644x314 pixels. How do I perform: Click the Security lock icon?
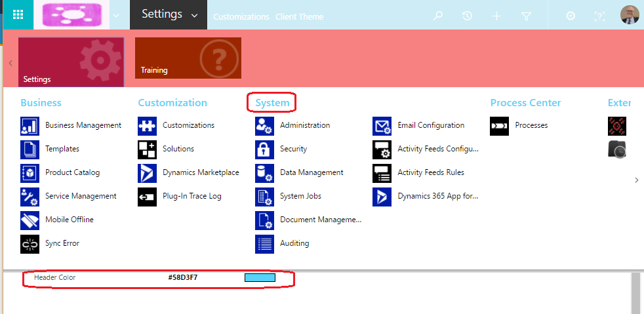pos(264,149)
